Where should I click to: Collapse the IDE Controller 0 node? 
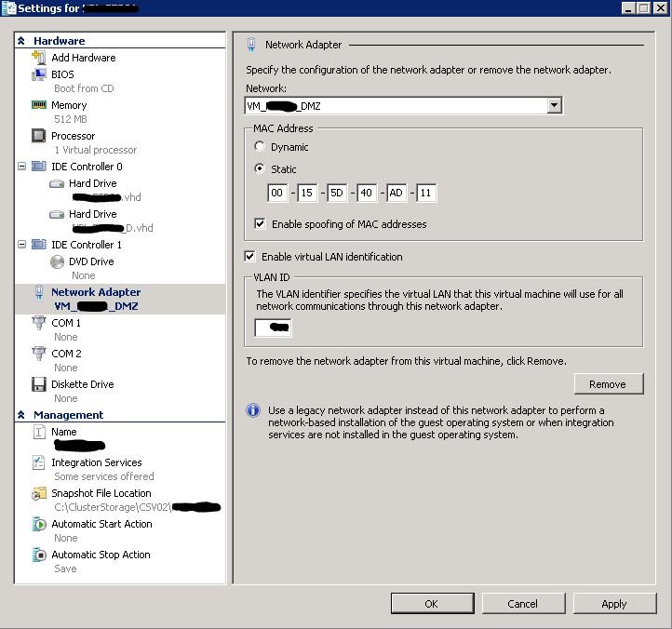tap(22, 167)
